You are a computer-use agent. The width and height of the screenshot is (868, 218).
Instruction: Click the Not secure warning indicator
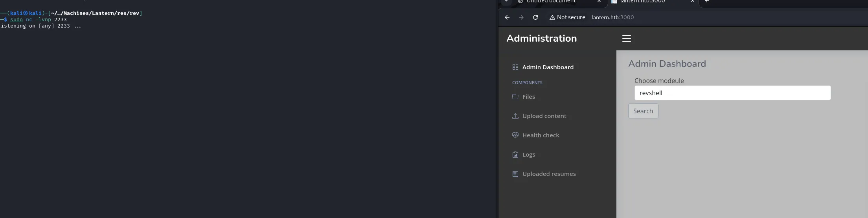pyautogui.click(x=567, y=17)
